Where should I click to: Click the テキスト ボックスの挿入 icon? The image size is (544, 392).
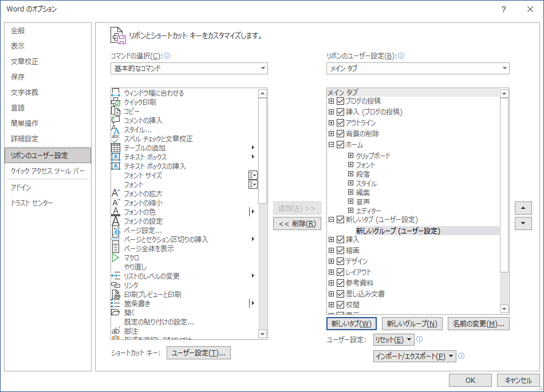point(116,166)
